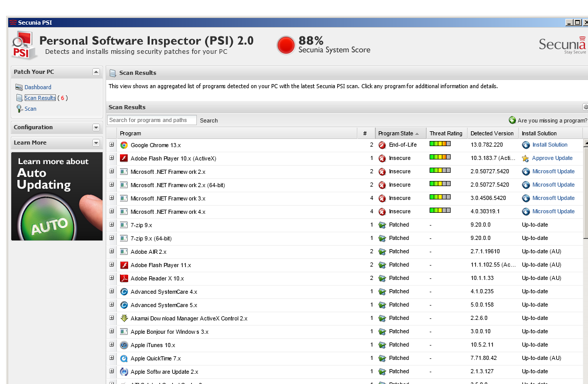This screenshot has width=588, height=384.
Task: Click the Akamai Download Manager icon
Action: click(124, 318)
